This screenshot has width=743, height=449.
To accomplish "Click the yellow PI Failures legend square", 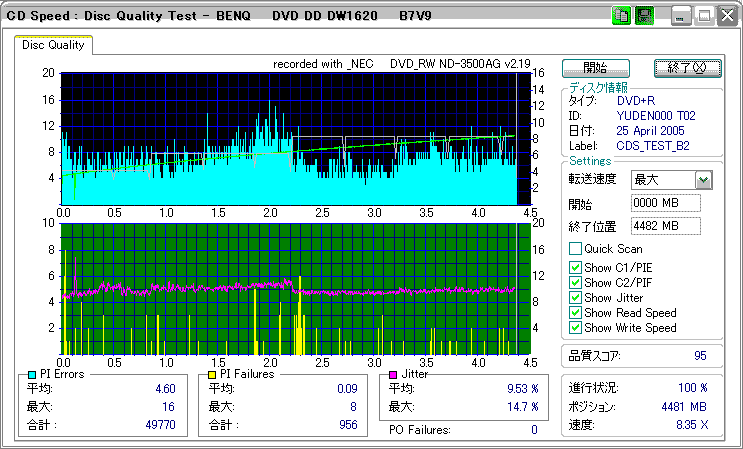I will (x=211, y=374).
